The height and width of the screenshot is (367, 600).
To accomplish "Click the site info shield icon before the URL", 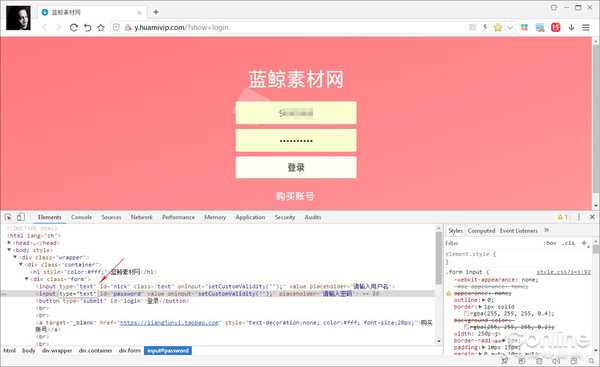I will (x=116, y=27).
